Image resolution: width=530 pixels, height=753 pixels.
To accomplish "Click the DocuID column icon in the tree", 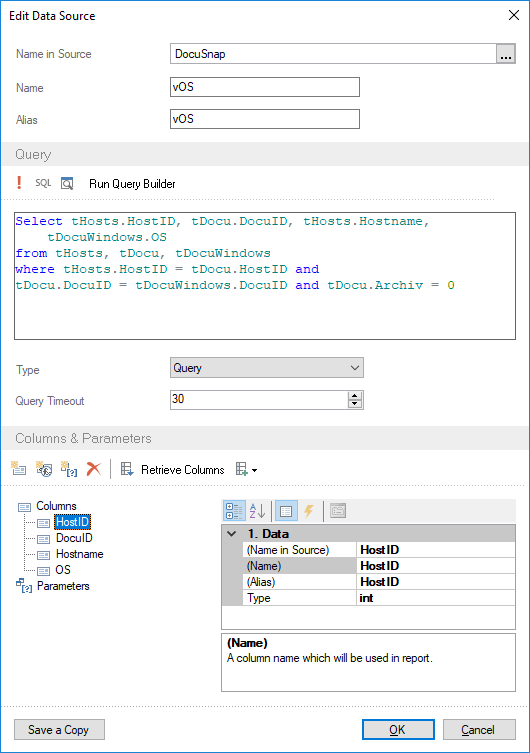I will [44, 539].
